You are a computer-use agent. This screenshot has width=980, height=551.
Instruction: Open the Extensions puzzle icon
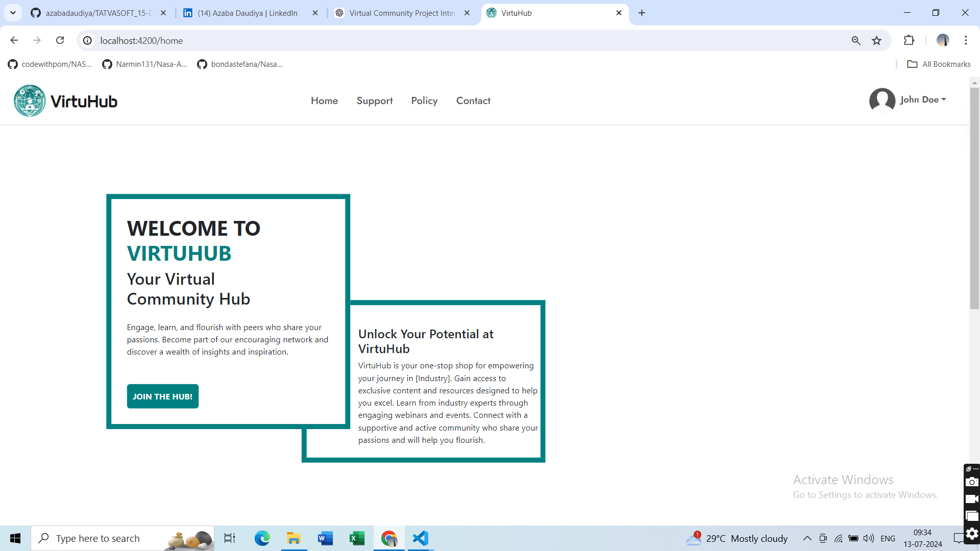909,40
